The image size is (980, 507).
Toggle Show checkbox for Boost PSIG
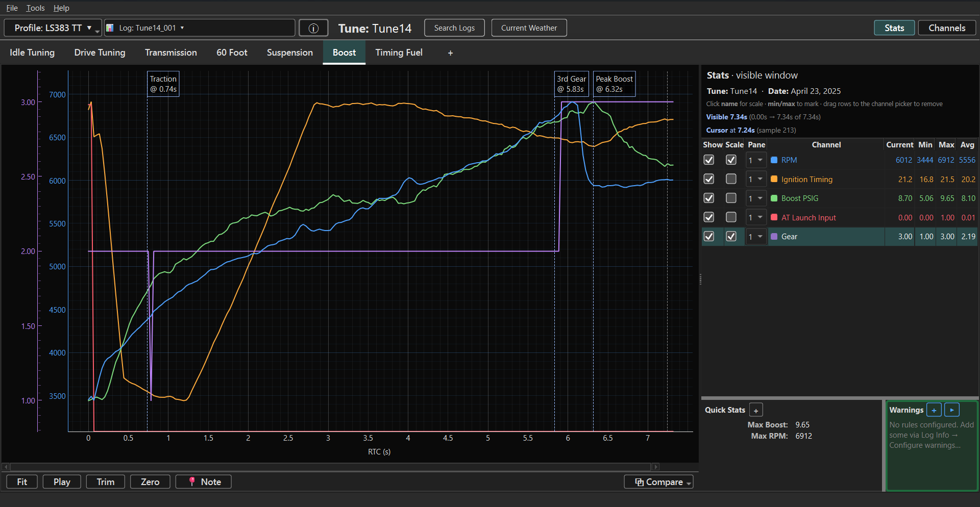[709, 198]
